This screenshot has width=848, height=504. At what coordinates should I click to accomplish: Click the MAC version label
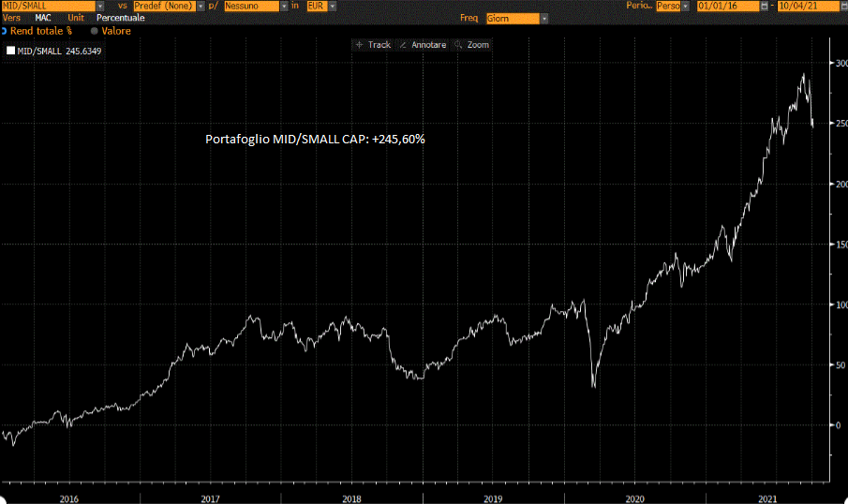coord(43,18)
